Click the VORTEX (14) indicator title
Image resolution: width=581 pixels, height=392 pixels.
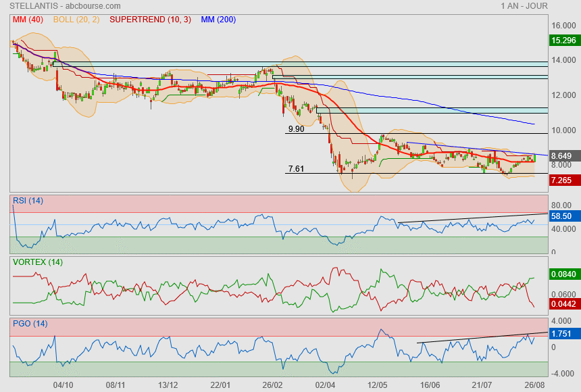[38, 262]
